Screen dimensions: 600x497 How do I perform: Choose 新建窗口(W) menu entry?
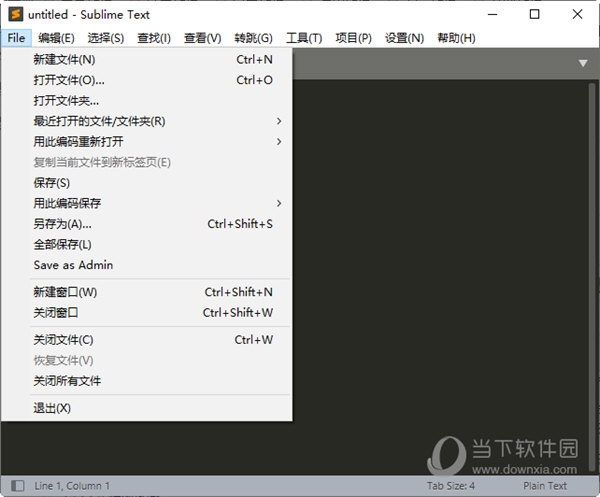pyautogui.click(x=147, y=292)
